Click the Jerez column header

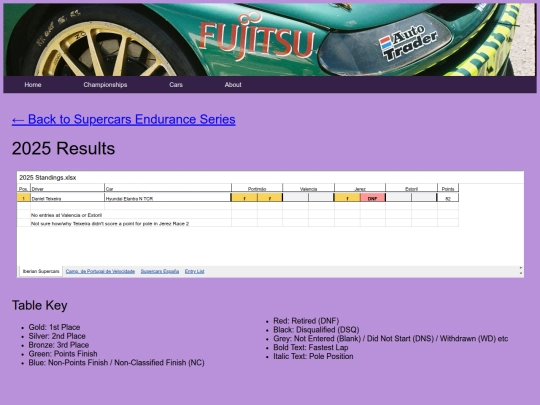pyautogui.click(x=360, y=189)
